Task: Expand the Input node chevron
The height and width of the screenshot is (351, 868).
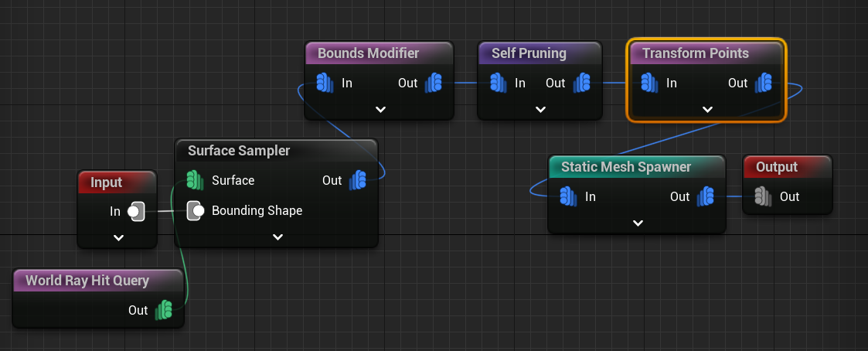Action: [x=118, y=237]
